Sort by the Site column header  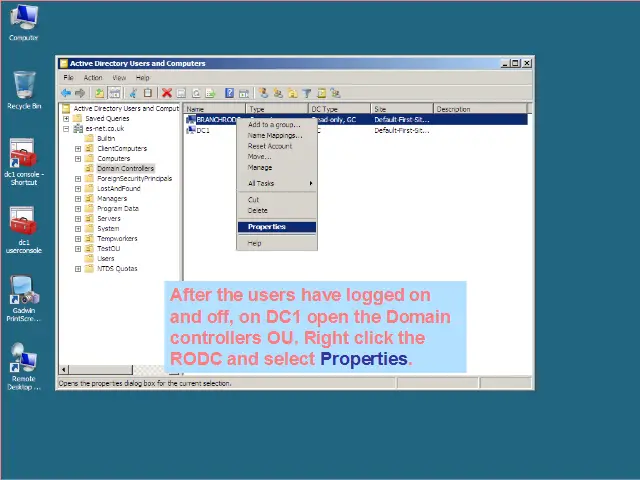[x=400, y=109]
